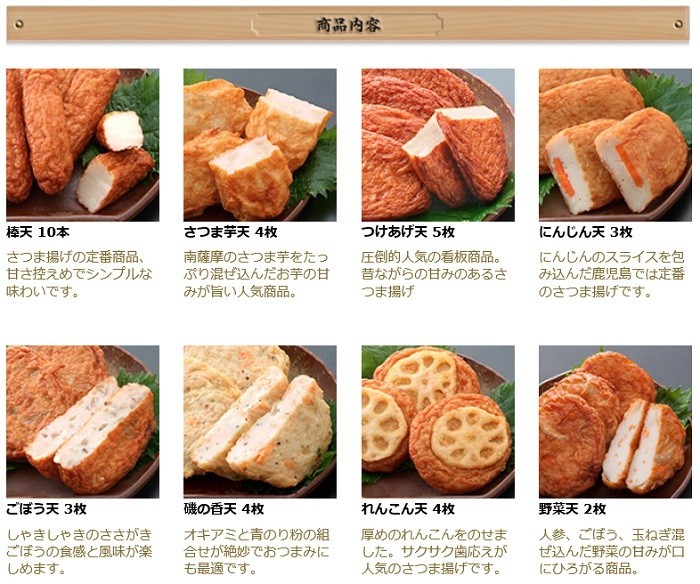Open the ごぼう天 product photo

point(83,421)
